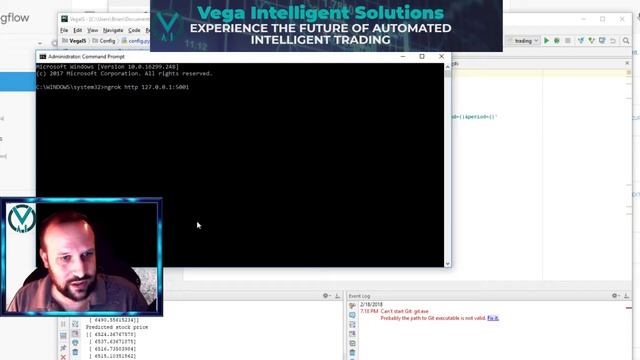This screenshot has height=360, width=640.
Task: Open the View menu in PyCharm
Action: coord(93,30)
